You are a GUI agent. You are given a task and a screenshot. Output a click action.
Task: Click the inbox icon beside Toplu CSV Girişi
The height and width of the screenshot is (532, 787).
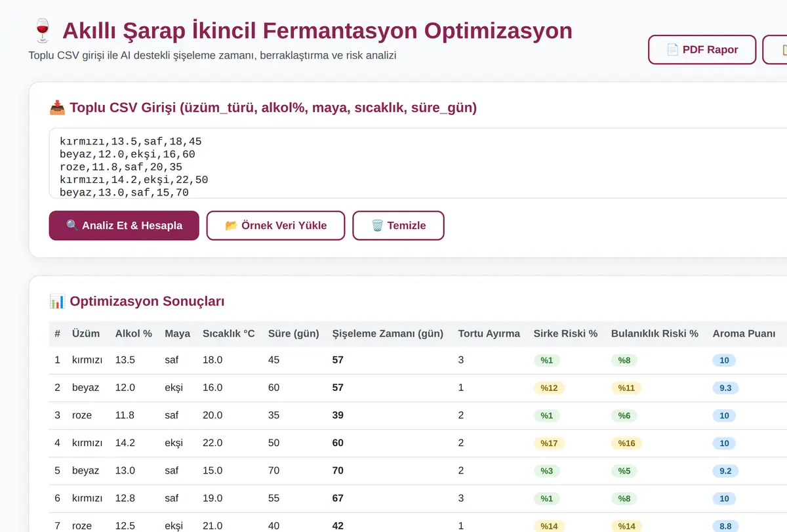coord(57,108)
